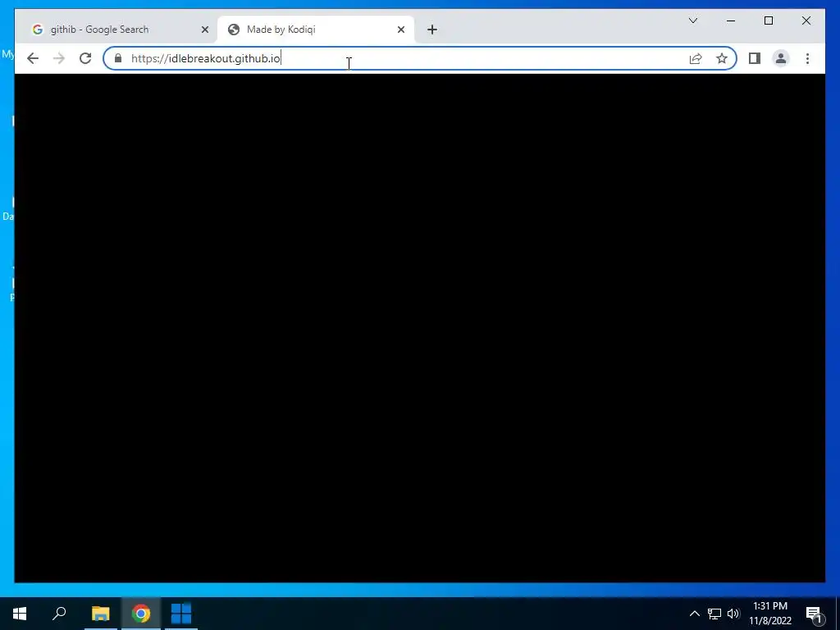Maximize the Chrome window
Image resolution: width=840 pixels, height=630 pixels.
[768, 21]
